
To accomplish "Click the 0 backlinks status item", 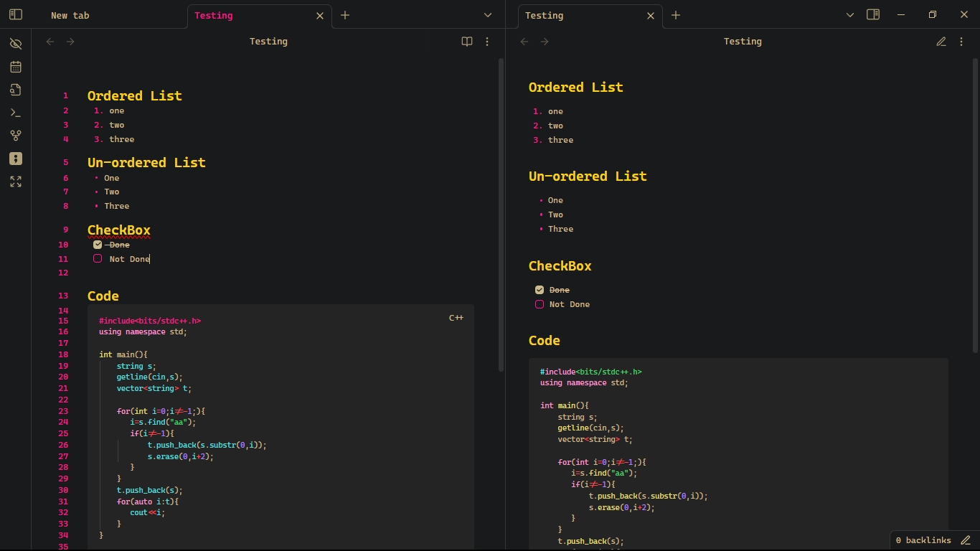I will tap(923, 540).
